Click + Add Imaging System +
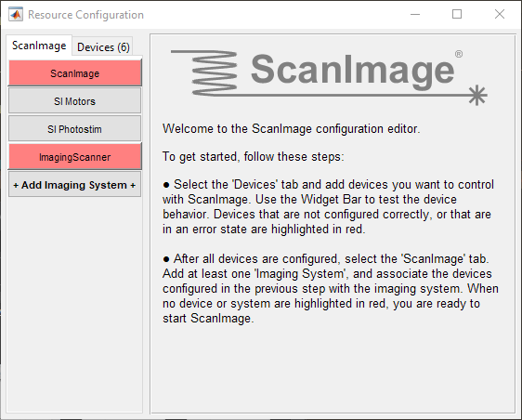This screenshot has width=522, height=420. [x=75, y=185]
